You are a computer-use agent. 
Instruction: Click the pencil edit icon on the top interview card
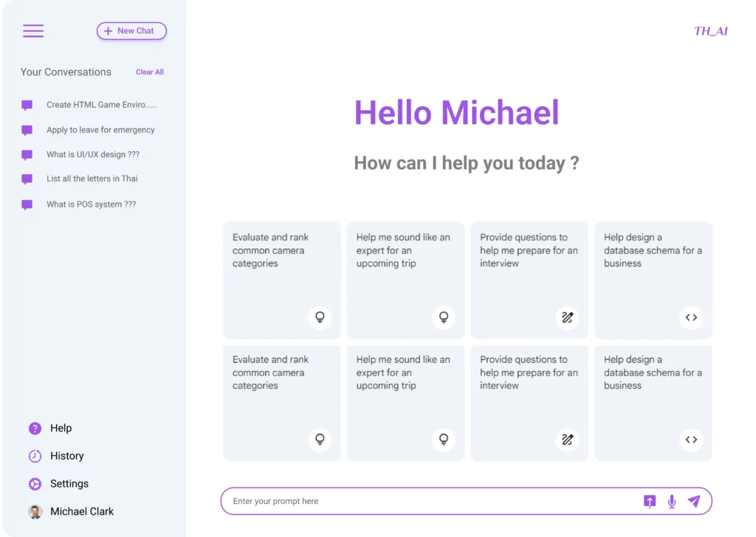click(x=568, y=317)
